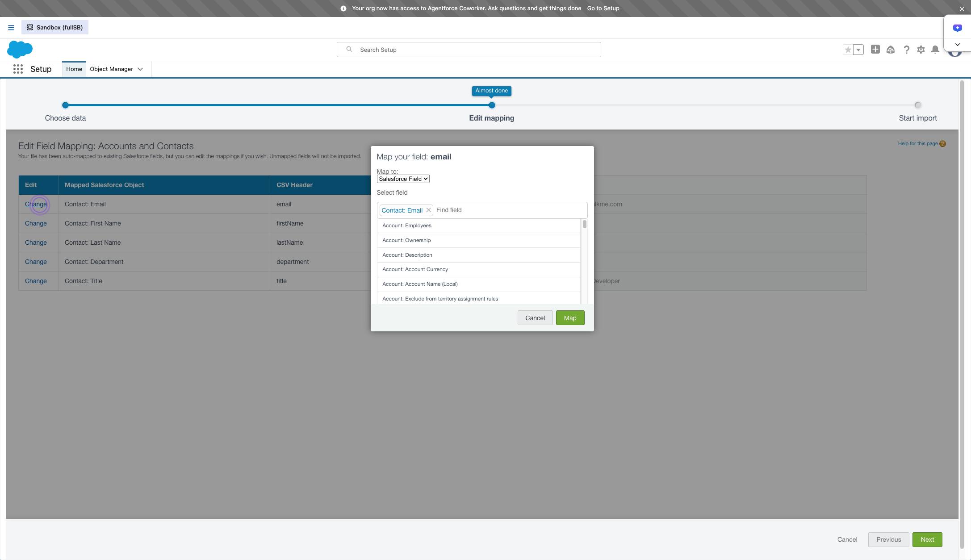Viewport: 971px width, 560px height.
Task: Open the App Launcher grid icon
Action: point(18,69)
